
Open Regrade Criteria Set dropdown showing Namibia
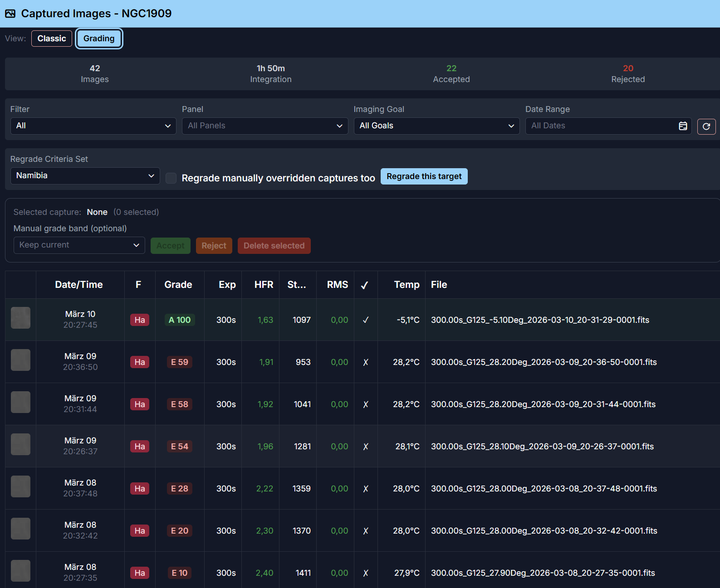(85, 176)
